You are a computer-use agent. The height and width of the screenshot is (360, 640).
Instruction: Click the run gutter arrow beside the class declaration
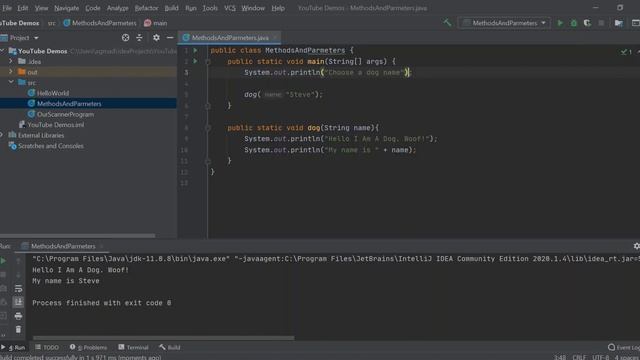(x=196, y=50)
